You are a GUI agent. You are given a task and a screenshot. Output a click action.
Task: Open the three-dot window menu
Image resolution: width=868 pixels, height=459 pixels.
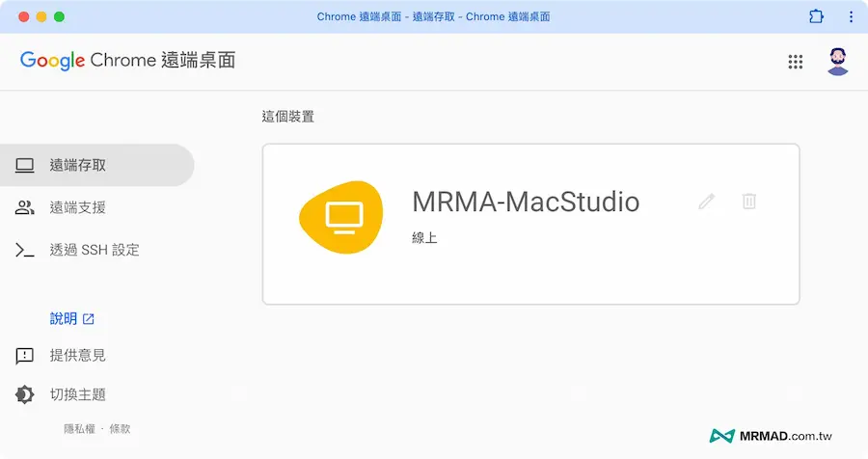[851, 16]
